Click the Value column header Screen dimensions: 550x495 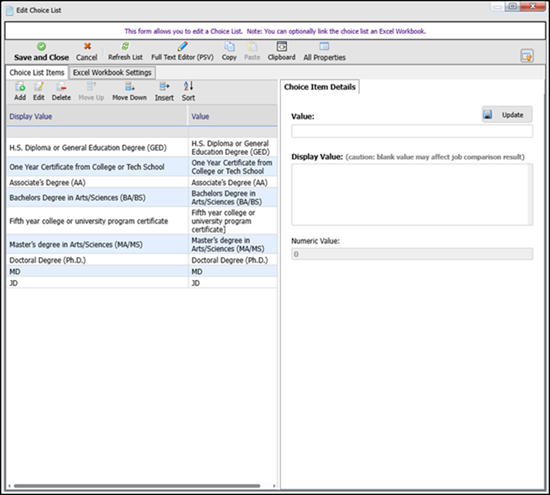click(x=233, y=116)
